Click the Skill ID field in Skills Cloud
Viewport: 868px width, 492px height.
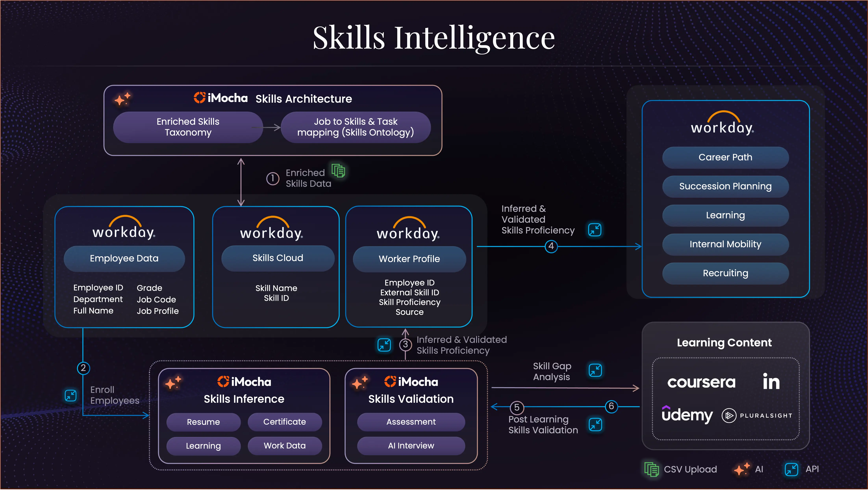276,298
